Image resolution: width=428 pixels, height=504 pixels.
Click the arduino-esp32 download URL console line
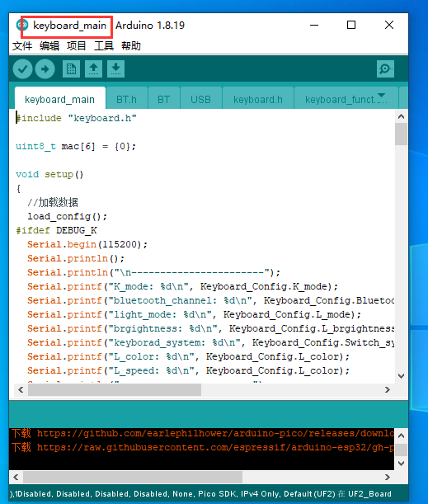pos(203,447)
